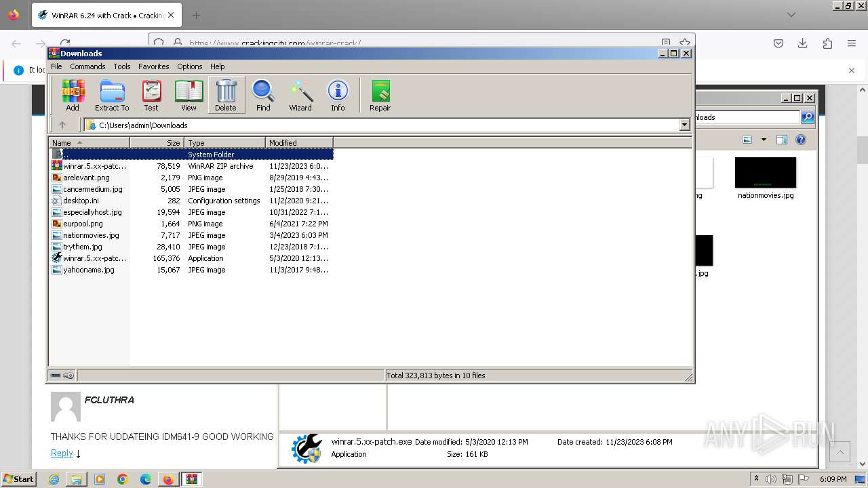Open the Firefox Pocket icon
Screen dimensions: 868x488
778,43
